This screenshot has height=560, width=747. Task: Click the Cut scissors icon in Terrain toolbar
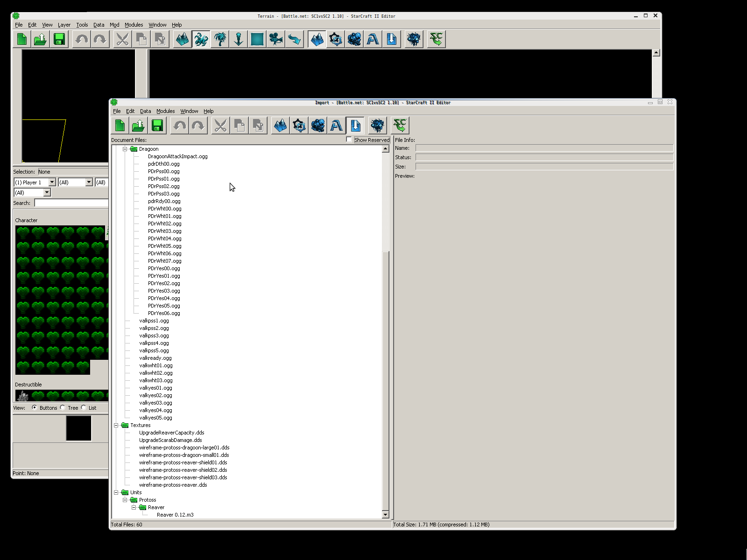pos(122,39)
